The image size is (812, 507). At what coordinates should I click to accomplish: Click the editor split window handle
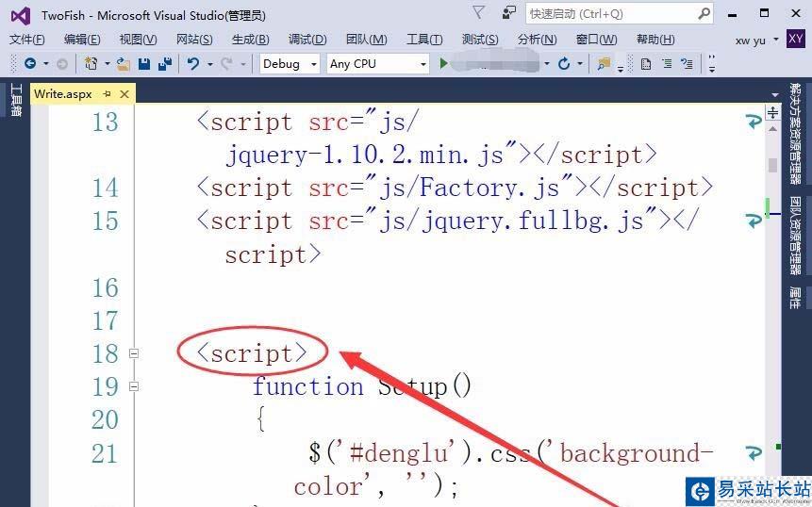click(x=772, y=112)
